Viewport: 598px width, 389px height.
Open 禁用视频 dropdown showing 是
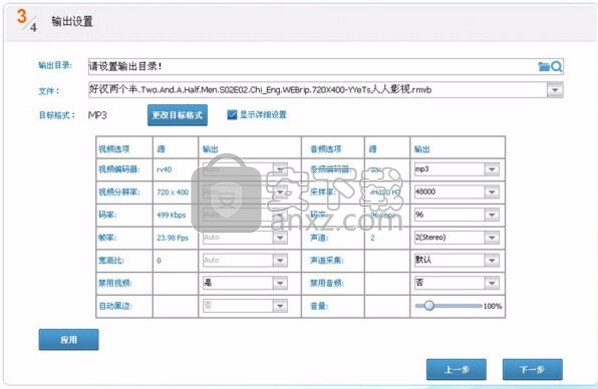280,283
